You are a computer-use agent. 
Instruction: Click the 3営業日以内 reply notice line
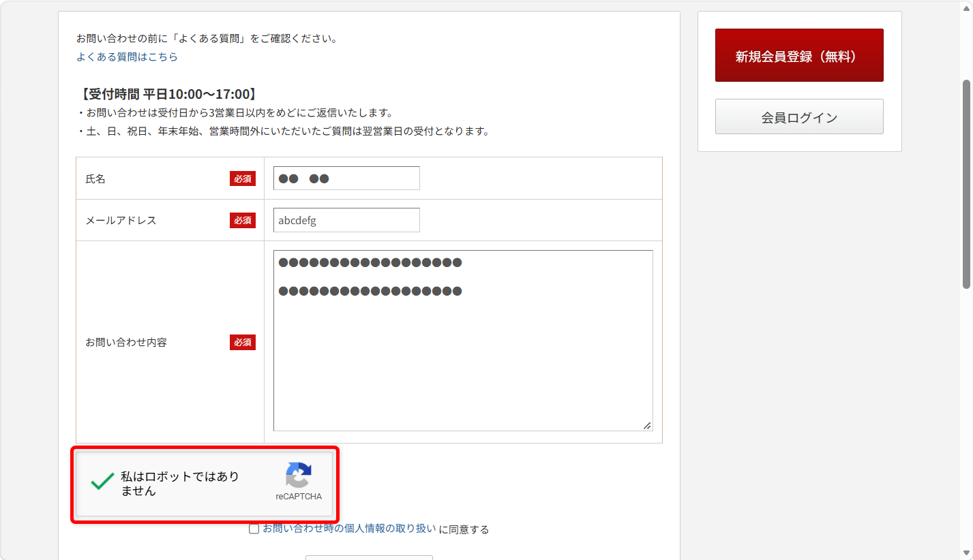tap(235, 112)
